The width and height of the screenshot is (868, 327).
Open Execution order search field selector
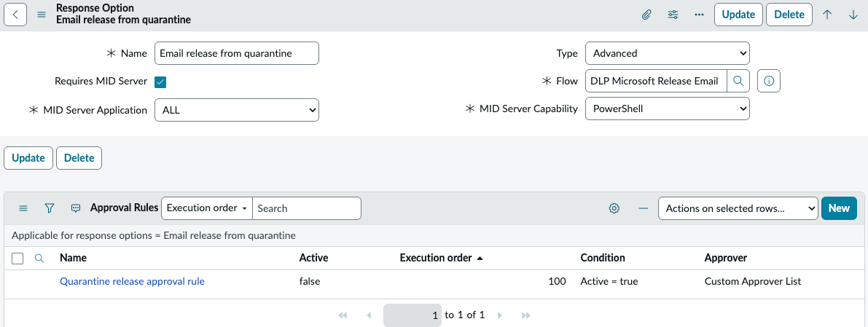(207, 208)
